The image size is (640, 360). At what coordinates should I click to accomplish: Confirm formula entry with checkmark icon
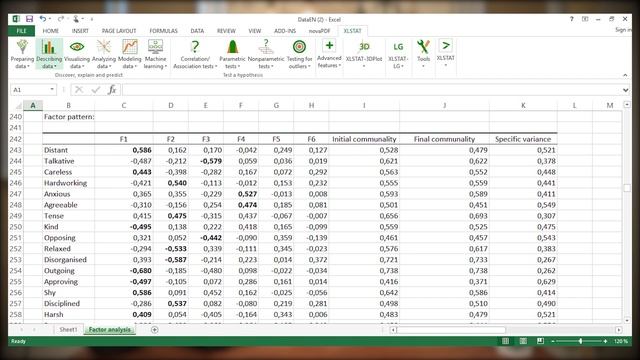click(x=96, y=90)
